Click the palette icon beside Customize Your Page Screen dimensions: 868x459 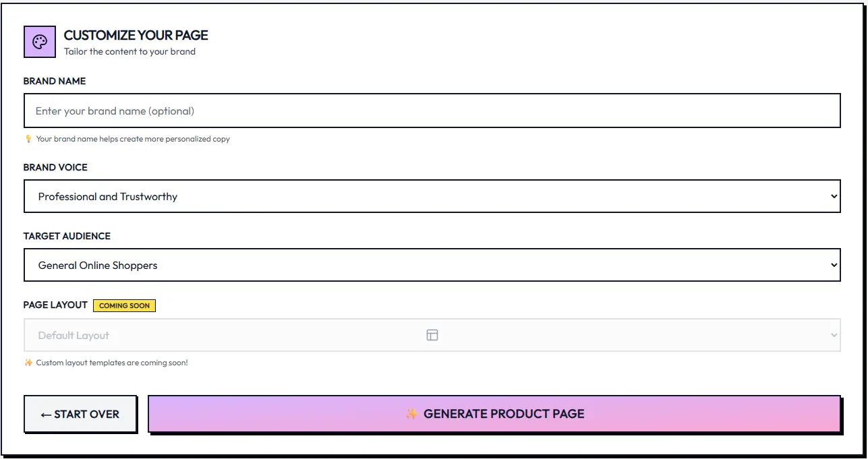pyautogui.click(x=40, y=42)
